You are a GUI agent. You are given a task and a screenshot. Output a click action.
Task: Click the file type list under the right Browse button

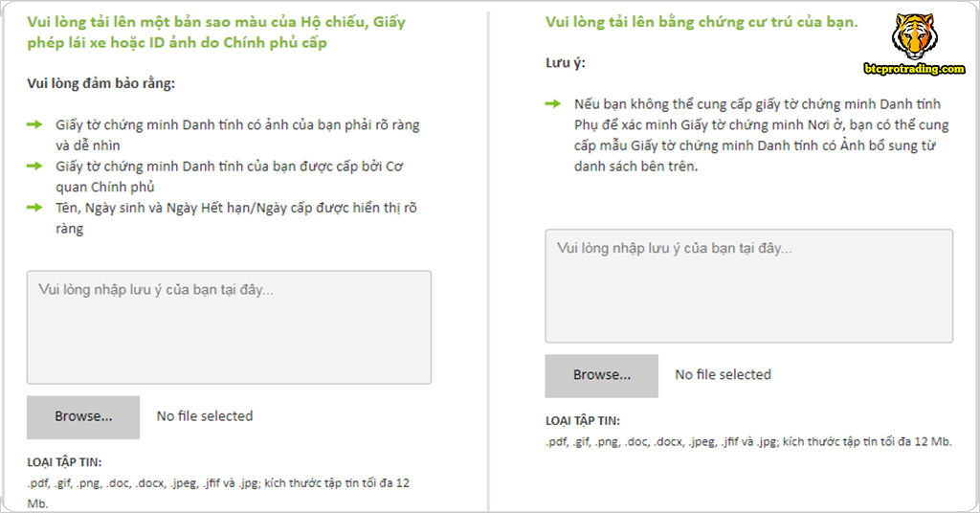(748, 441)
